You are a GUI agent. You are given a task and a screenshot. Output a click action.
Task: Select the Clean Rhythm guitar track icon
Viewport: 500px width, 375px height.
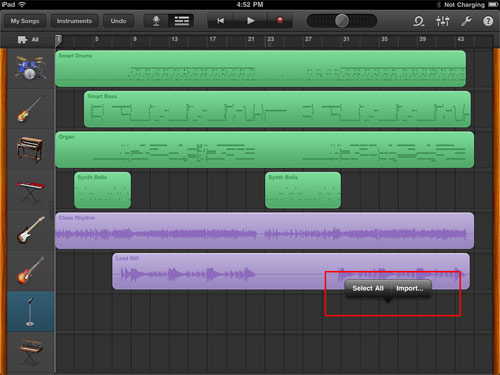[30, 231]
